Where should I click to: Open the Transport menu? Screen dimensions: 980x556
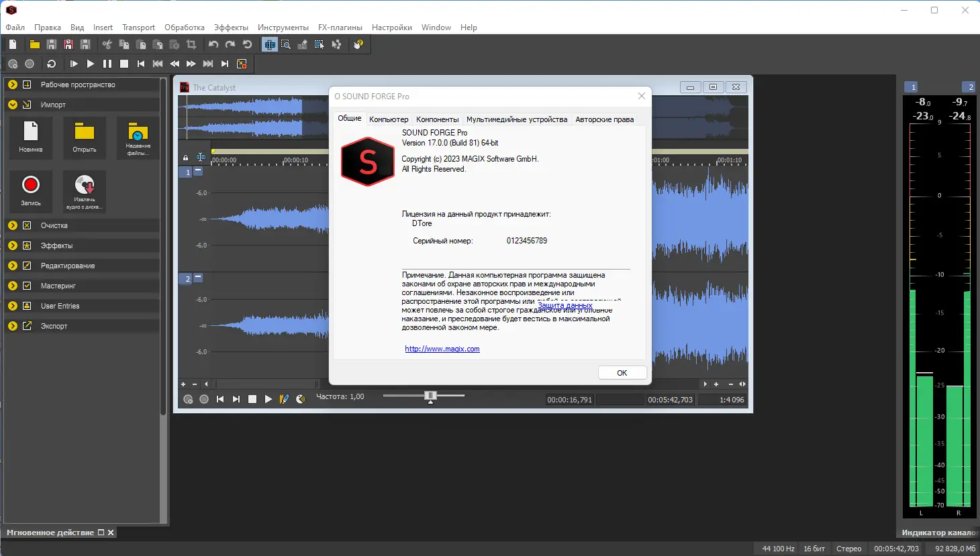[x=138, y=27]
